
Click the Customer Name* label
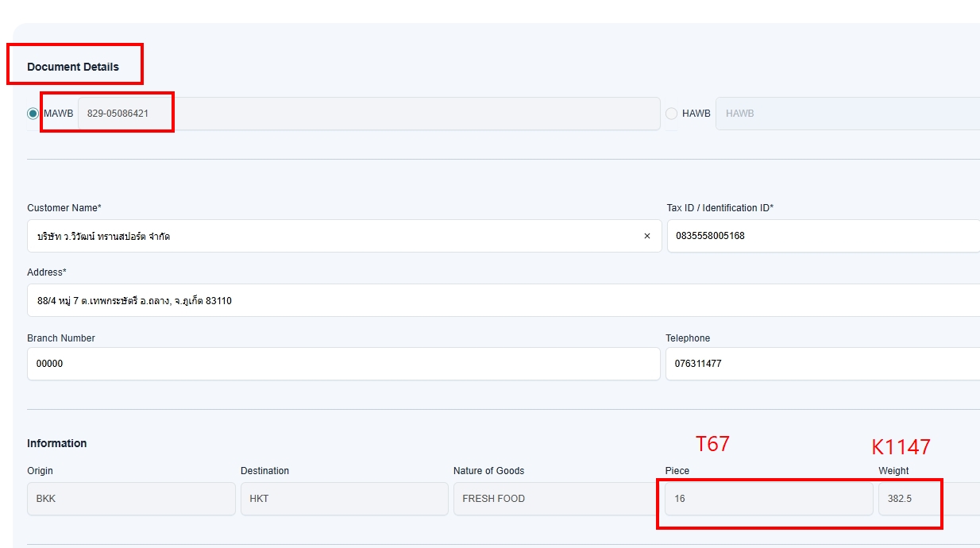[x=64, y=208]
